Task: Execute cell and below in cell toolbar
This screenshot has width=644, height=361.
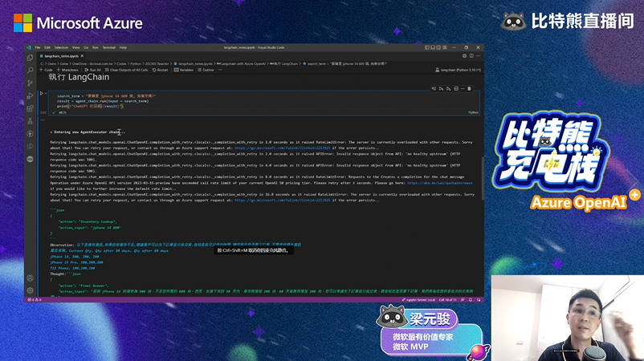Action: click(x=449, y=88)
